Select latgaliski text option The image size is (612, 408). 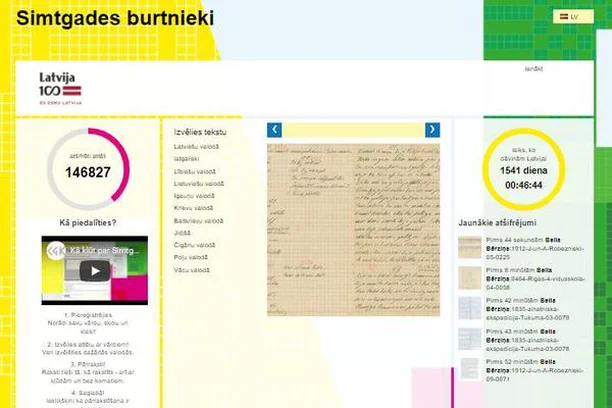coord(186,159)
